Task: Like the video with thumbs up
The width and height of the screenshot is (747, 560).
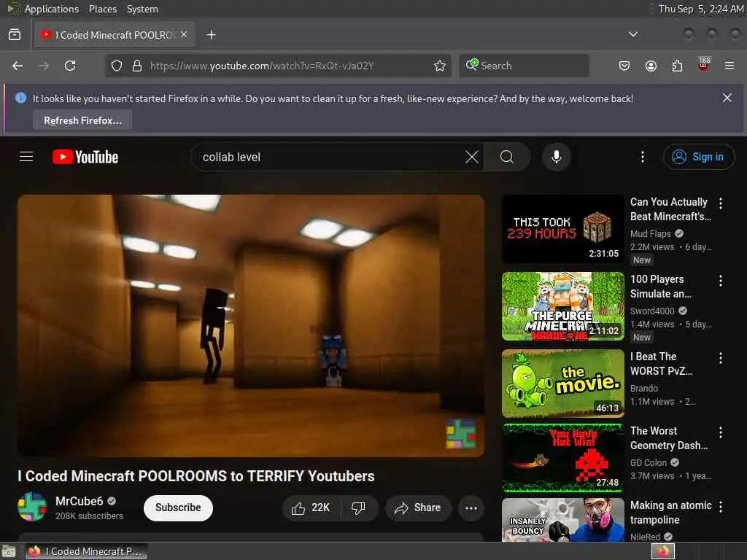Action: 311,508
